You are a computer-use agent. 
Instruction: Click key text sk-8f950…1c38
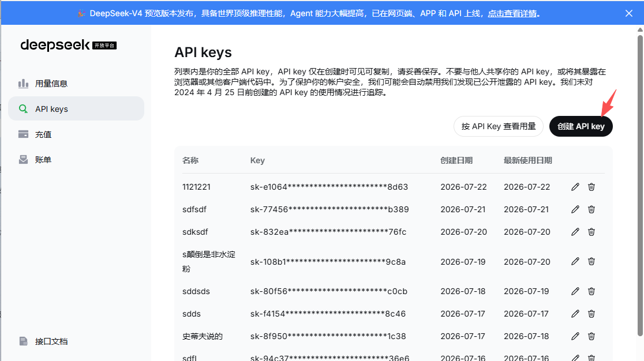click(328, 336)
